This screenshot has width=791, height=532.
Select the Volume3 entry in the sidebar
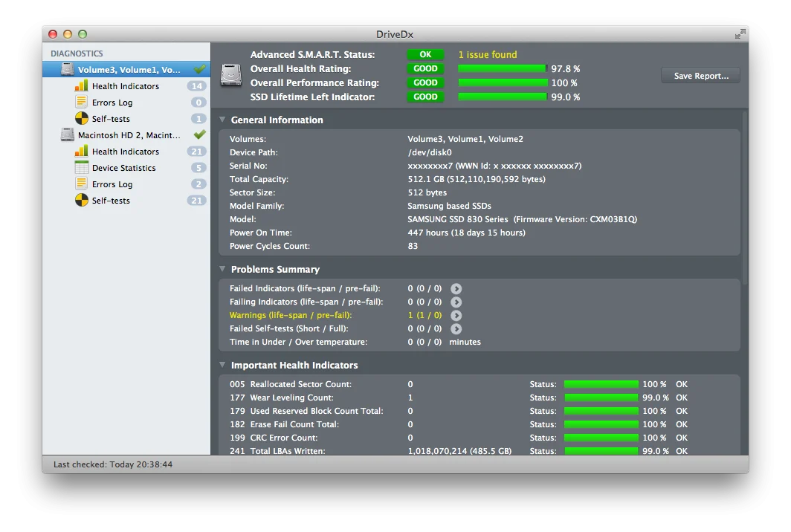click(x=119, y=69)
